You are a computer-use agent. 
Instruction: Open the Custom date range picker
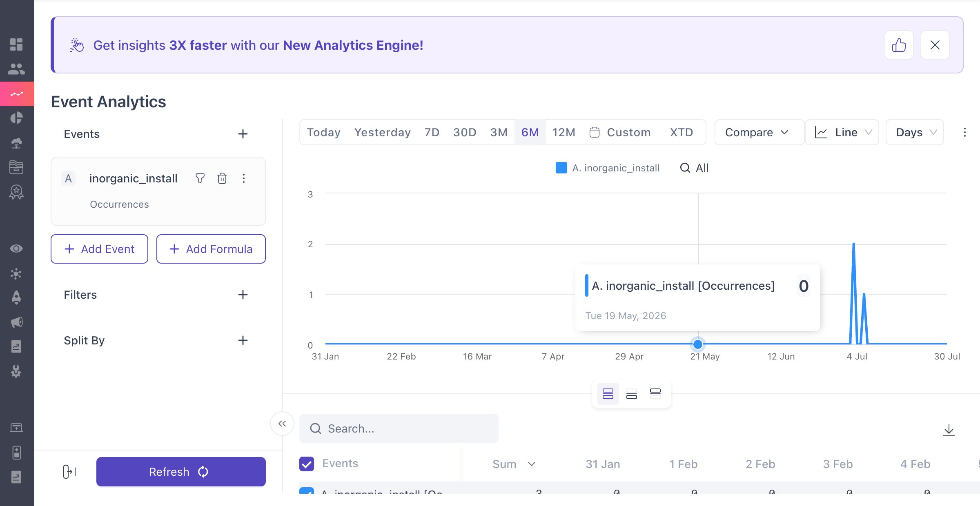click(x=620, y=132)
